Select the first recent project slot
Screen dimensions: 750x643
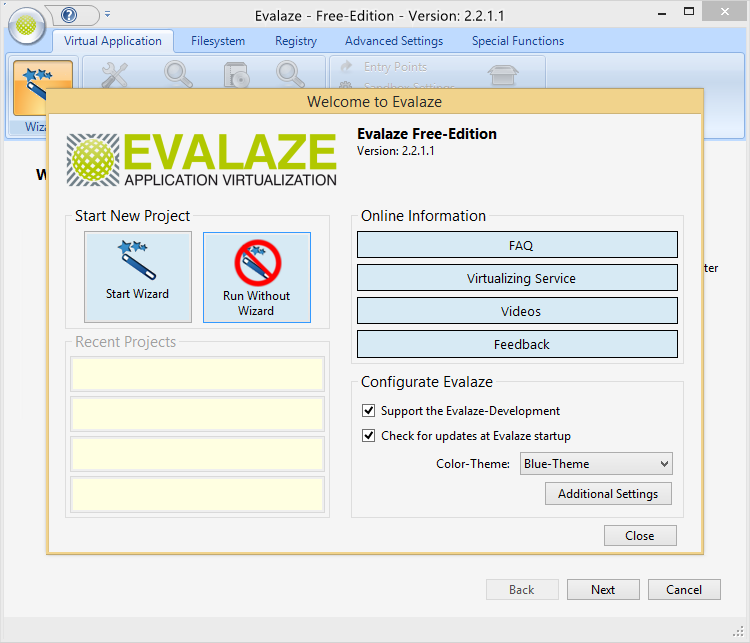[x=198, y=374]
